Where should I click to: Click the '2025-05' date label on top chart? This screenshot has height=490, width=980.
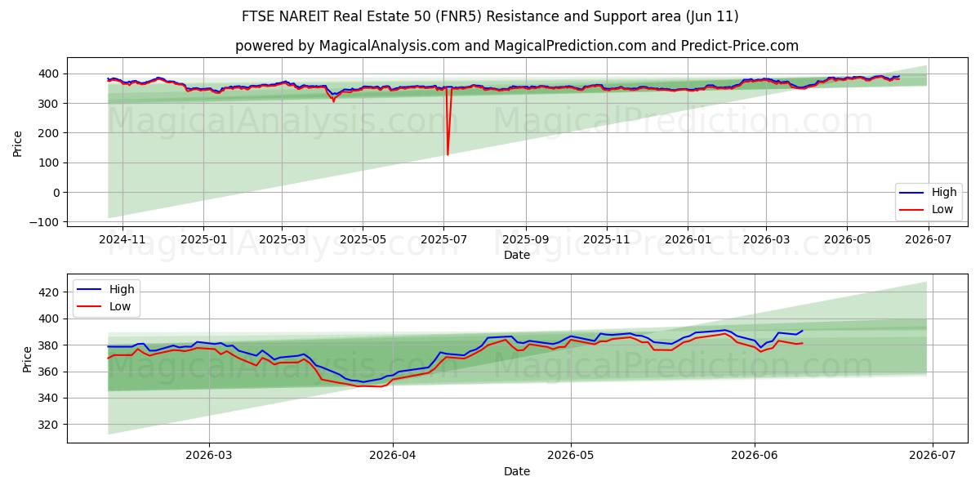point(363,240)
